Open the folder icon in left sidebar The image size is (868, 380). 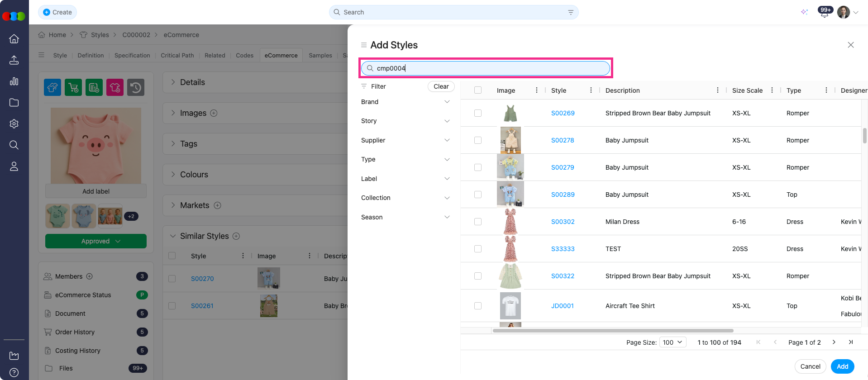coord(14,103)
